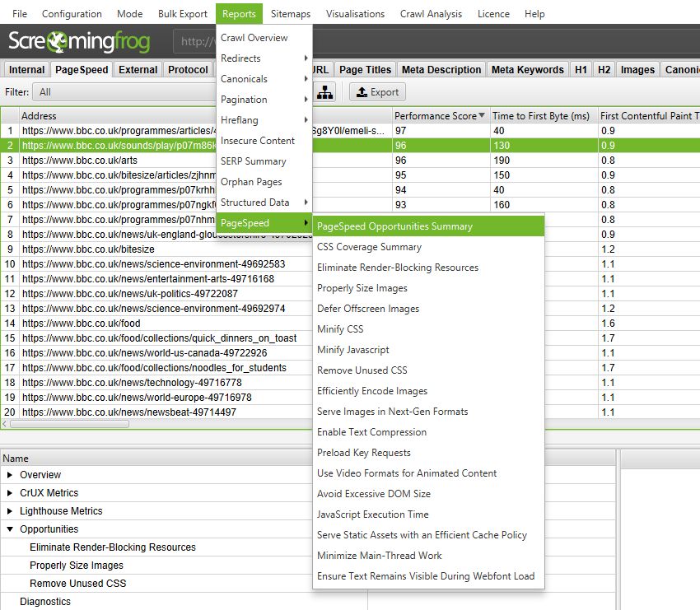The image size is (700, 610).
Task: Click the sort arrow on Performance Score
Action: (x=479, y=115)
